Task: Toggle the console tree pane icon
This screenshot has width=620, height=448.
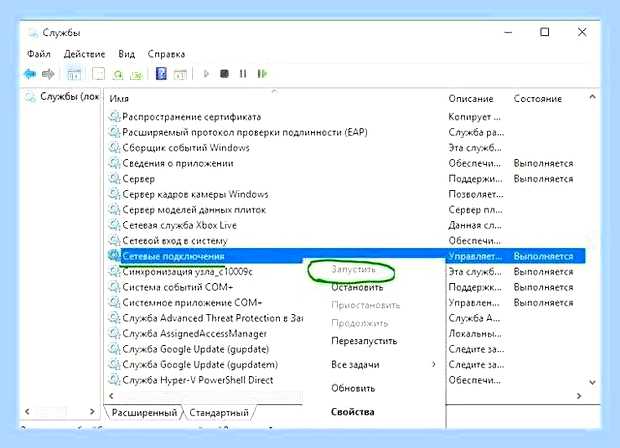Action: [74, 74]
